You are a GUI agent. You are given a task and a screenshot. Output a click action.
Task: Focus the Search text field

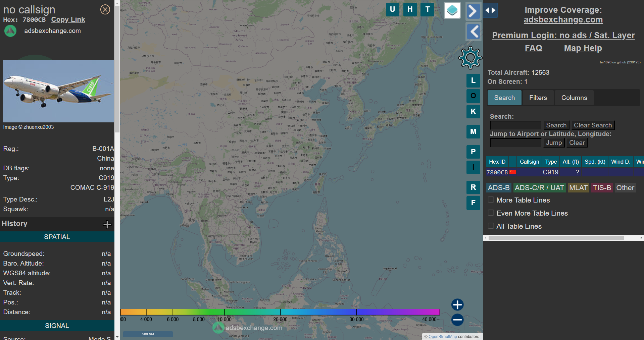click(x=515, y=125)
